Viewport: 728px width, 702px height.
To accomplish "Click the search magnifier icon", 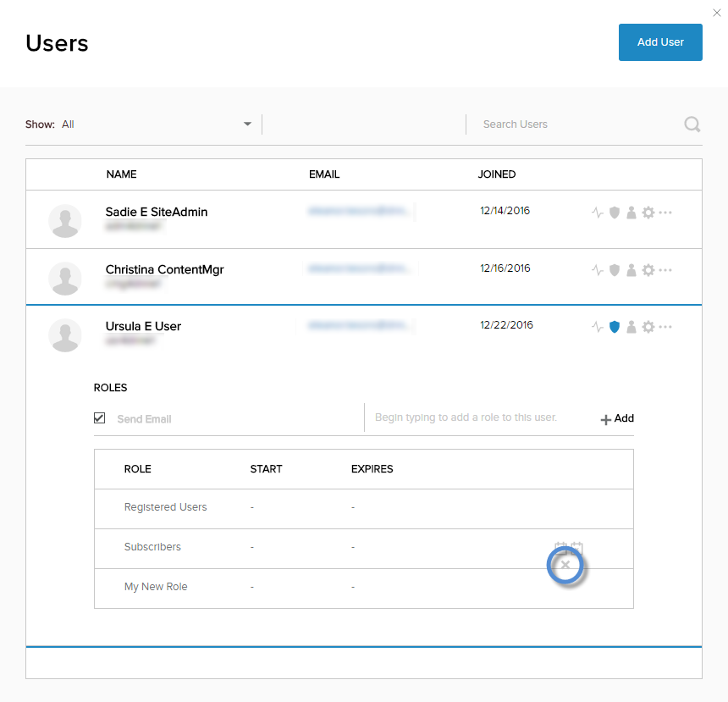I will pyautogui.click(x=692, y=124).
